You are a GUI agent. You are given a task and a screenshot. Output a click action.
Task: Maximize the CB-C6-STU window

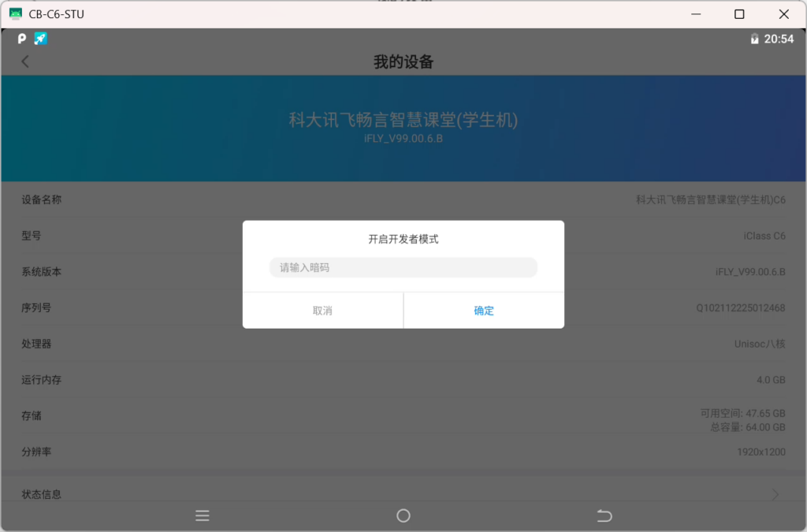(739, 14)
